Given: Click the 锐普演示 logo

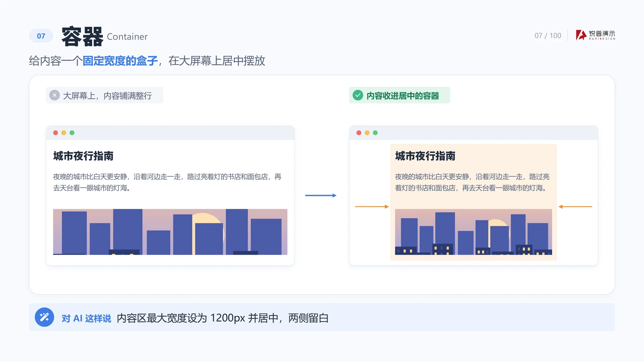Looking at the screenshot, I should 595,35.
